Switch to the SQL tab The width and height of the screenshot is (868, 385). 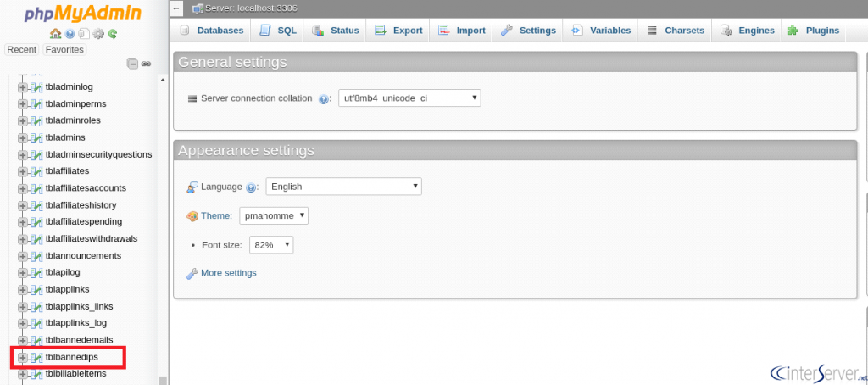tap(279, 31)
